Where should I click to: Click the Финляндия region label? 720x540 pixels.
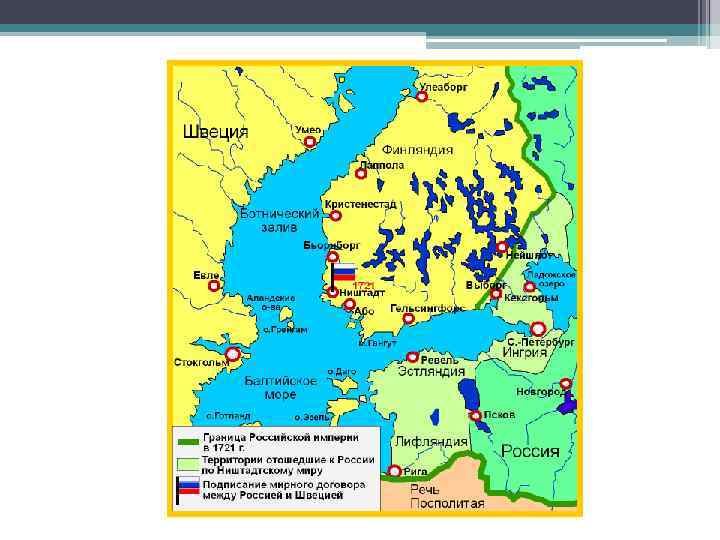tap(417, 150)
